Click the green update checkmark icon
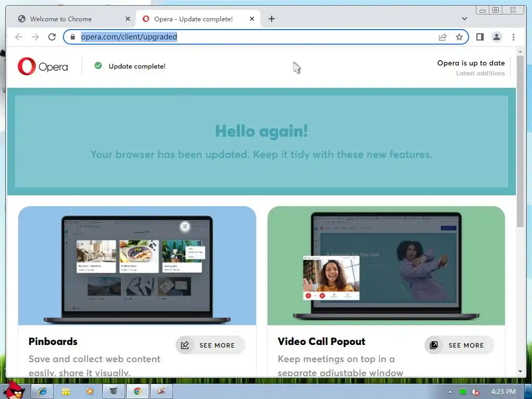The width and height of the screenshot is (532, 399). tap(98, 65)
